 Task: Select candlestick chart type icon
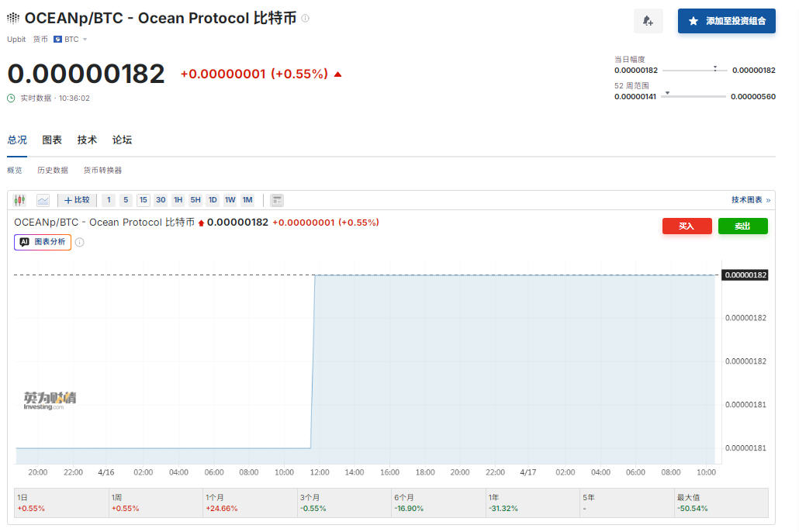(x=20, y=200)
